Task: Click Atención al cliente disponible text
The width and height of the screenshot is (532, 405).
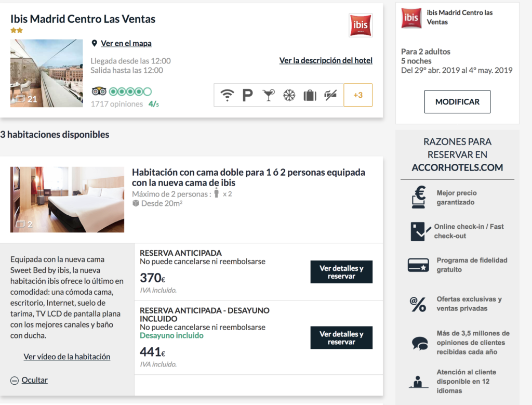Action: coord(467,382)
